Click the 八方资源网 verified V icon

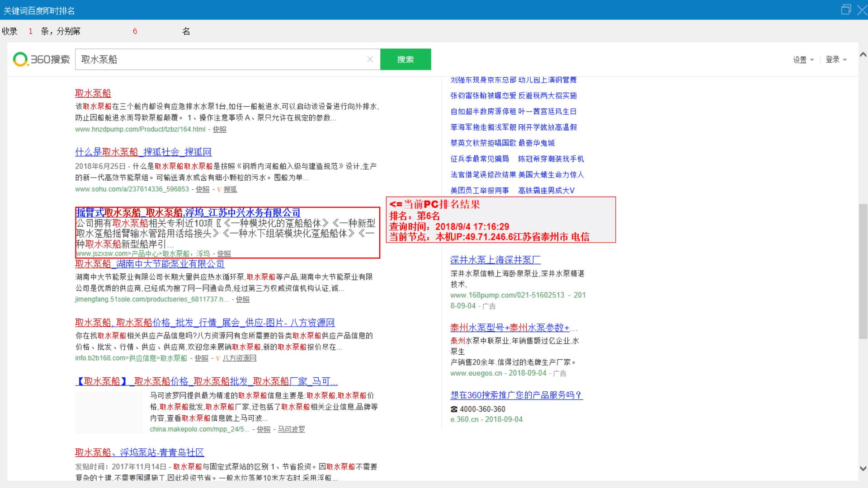(218, 358)
